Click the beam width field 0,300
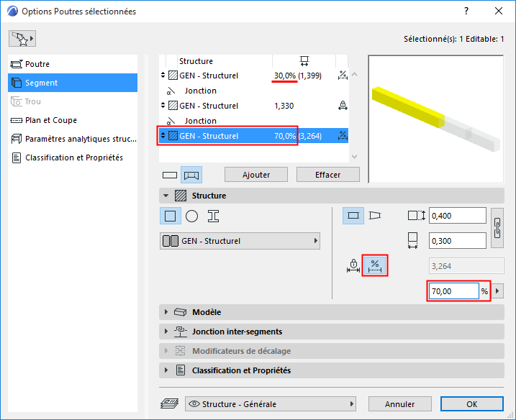The height and width of the screenshot is (420, 516). 458,241
